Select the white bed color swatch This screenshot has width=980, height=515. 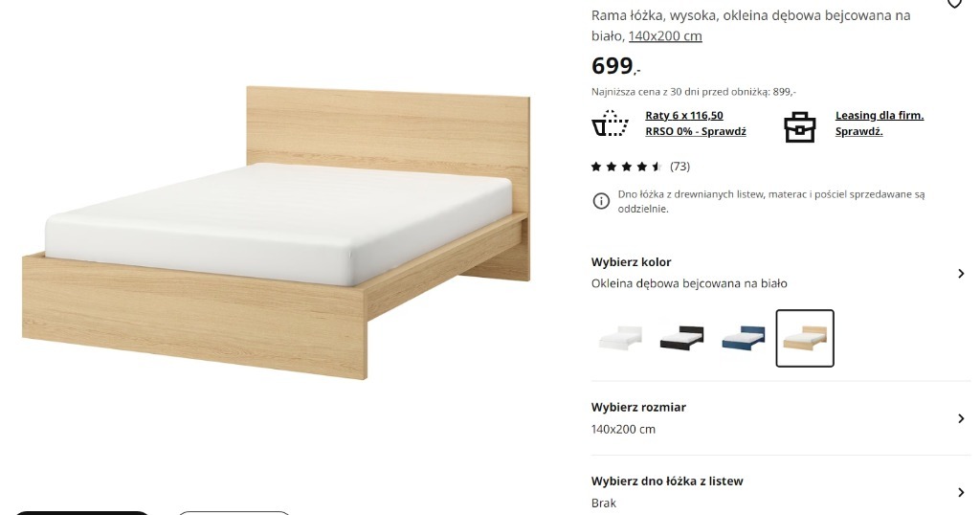[620, 338]
